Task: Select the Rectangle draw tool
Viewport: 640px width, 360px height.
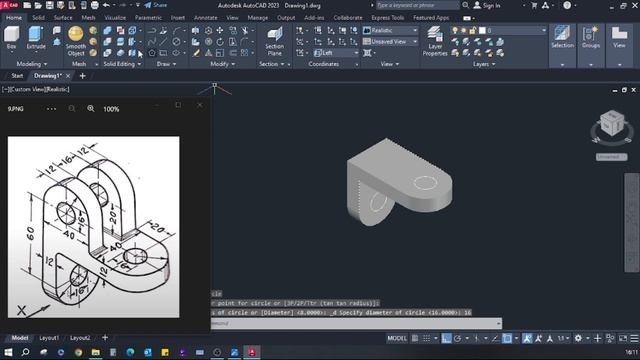Action: click(164, 53)
